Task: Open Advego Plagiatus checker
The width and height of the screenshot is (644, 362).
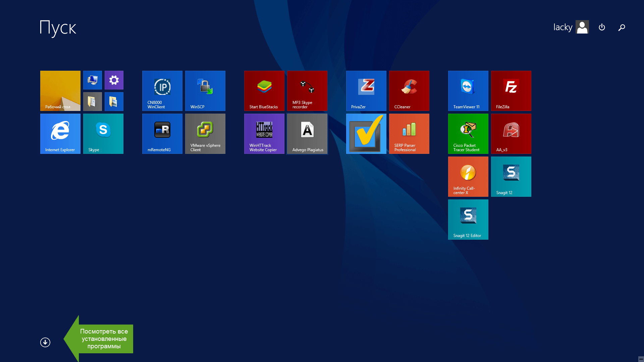Action: (x=307, y=133)
